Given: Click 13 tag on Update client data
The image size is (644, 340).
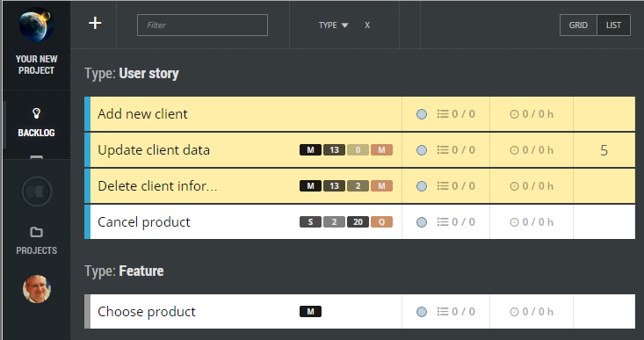Looking at the screenshot, I should tap(335, 150).
